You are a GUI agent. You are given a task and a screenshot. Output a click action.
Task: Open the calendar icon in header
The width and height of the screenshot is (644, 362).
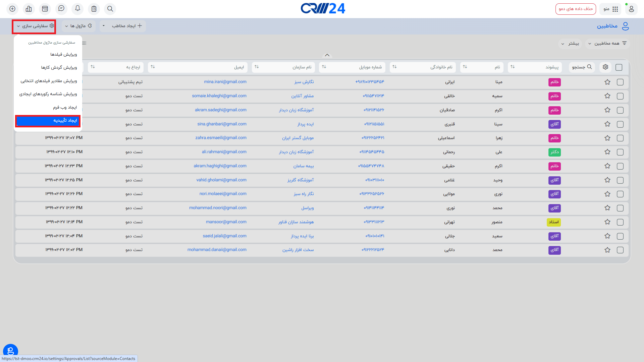45,9
